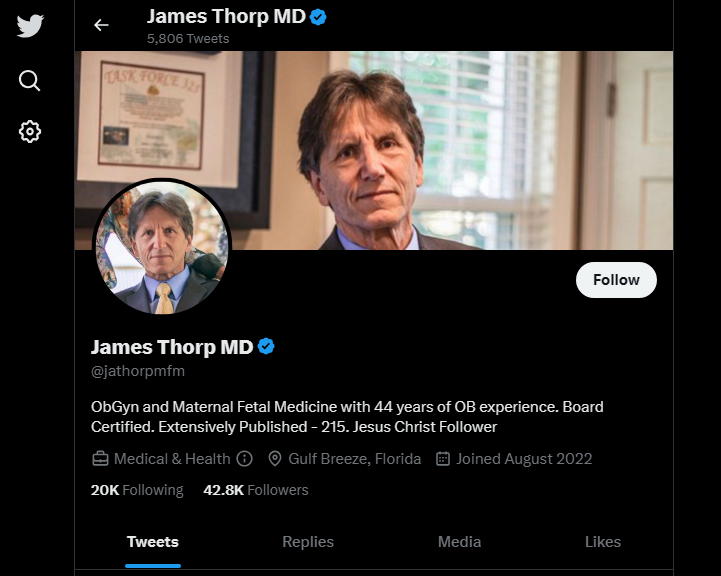Open the Likes tab
Viewport: 721px width, 576px height.
[x=603, y=542]
